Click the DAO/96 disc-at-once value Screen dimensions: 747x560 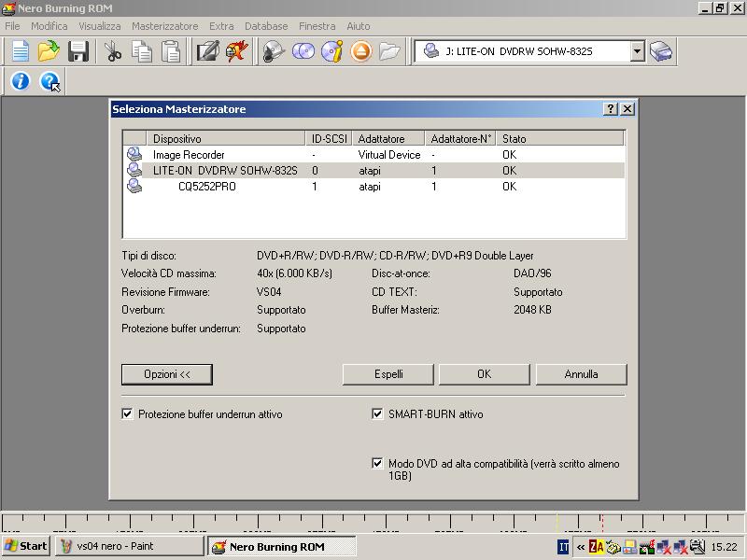click(x=532, y=273)
